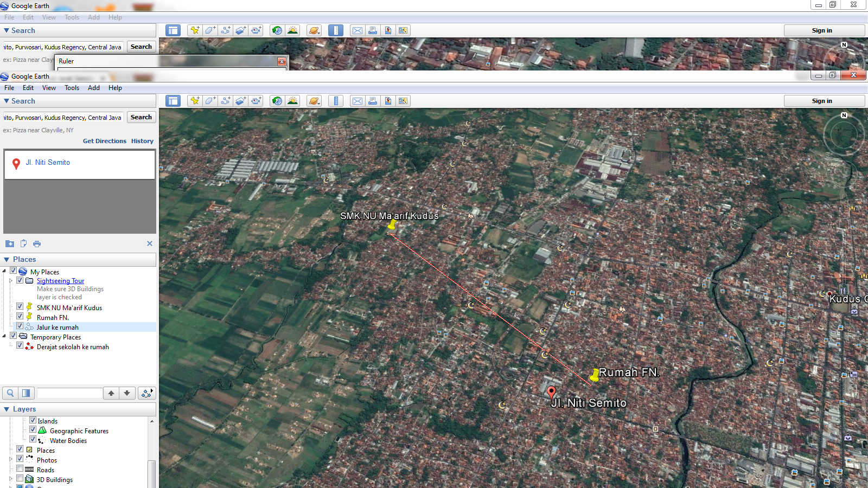Click Search button in front window
Viewport: 868px width, 488px height.
[141, 117]
